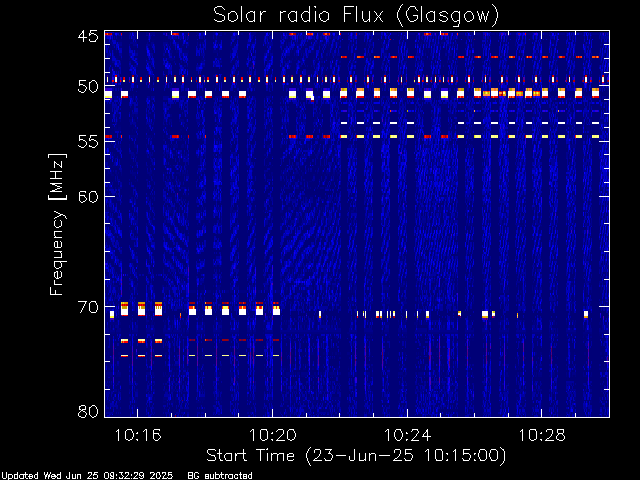
Task: Click the plot title 'Solar radio Flux (Glasgow)'
Action: pyautogui.click(x=356, y=16)
